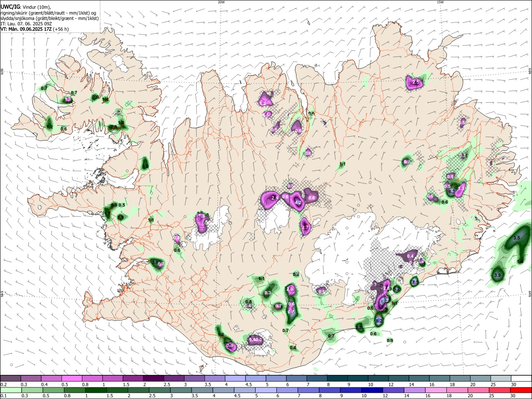The height and width of the screenshot is (399, 532).
Task: Pick the lavender swatch at 4 in the snow legend
Action: [235, 379]
